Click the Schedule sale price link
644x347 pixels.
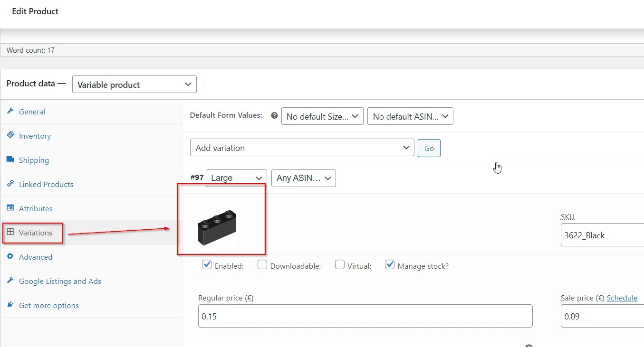coord(622,298)
